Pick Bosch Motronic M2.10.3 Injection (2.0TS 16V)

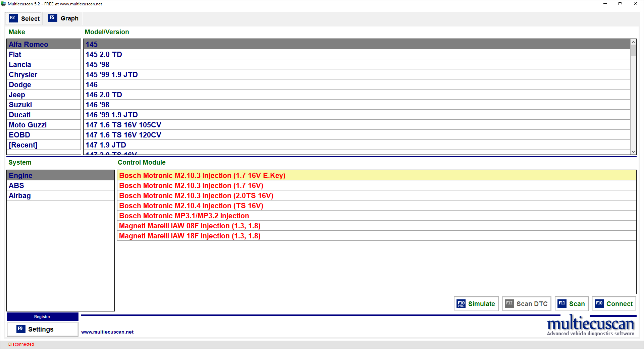(x=376, y=195)
